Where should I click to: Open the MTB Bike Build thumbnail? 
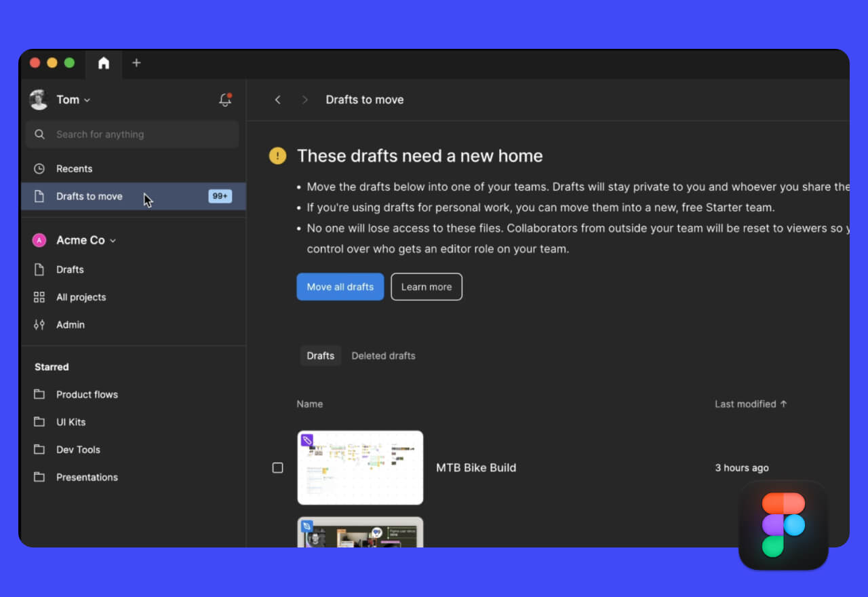coord(360,468)
